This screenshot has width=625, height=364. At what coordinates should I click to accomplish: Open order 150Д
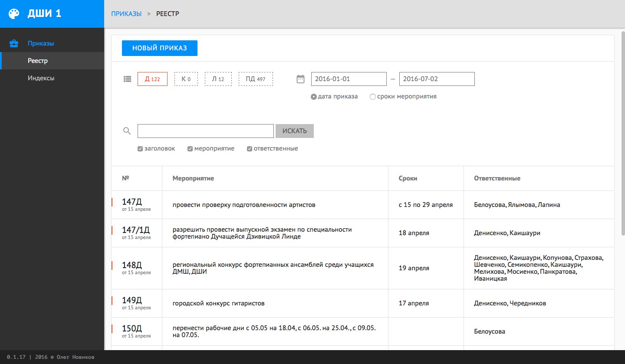click(x=132, y=328)
